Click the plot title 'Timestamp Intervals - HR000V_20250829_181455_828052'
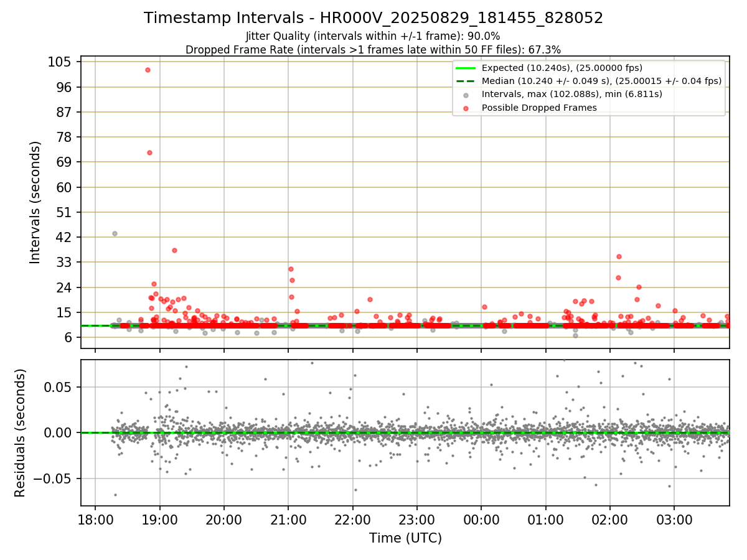This screenshot has height=560, width=747. [x=374, y=18]
